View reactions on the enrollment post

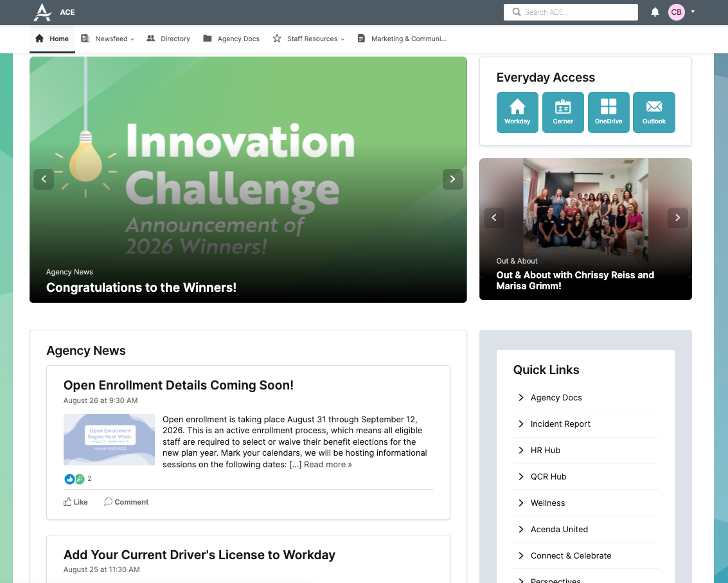coord(78,478)
